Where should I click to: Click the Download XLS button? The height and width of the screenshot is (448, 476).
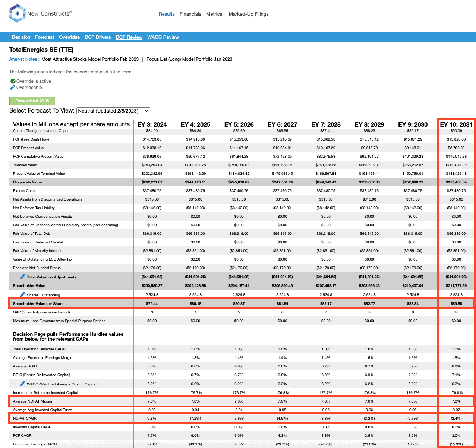coord(32,101)
